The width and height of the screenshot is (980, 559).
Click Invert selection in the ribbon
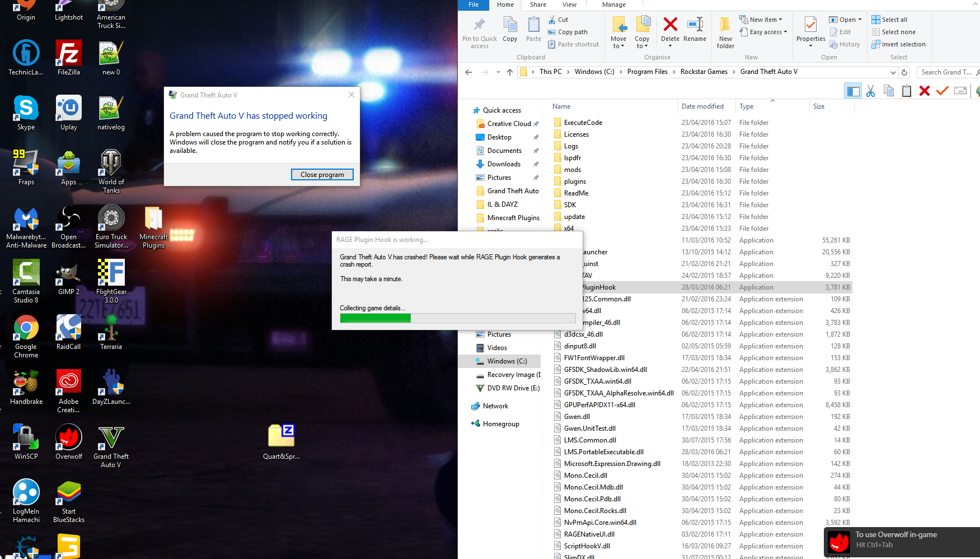[x=899, y=44]
